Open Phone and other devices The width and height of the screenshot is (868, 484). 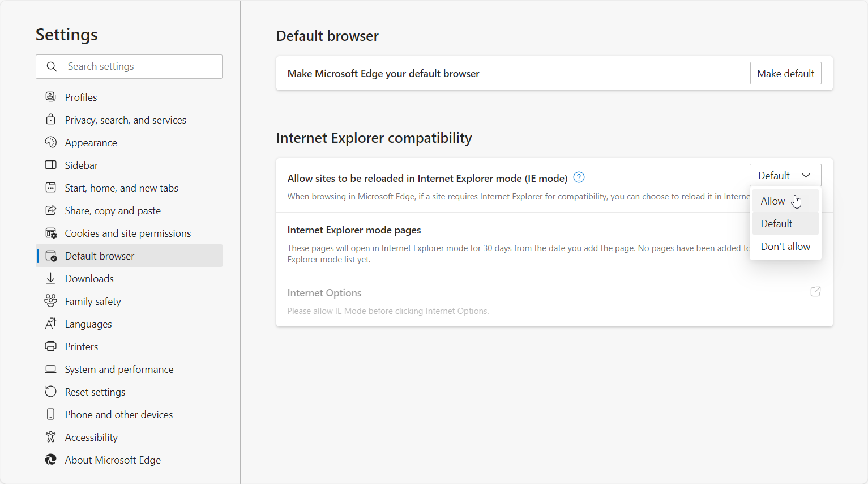point(129,414)
